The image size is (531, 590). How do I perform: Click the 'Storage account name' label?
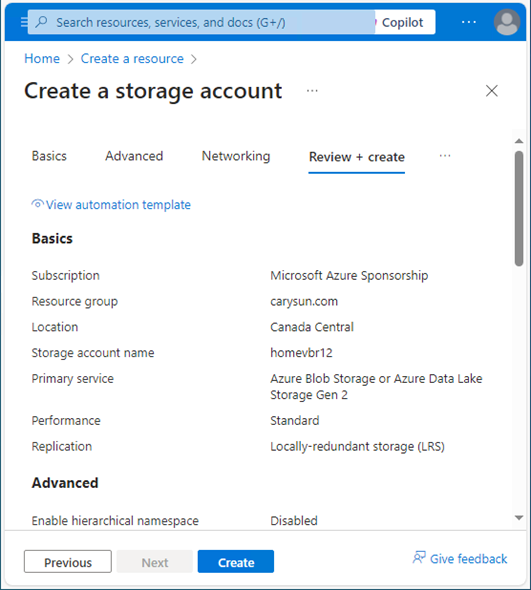[x=93, y=353]
